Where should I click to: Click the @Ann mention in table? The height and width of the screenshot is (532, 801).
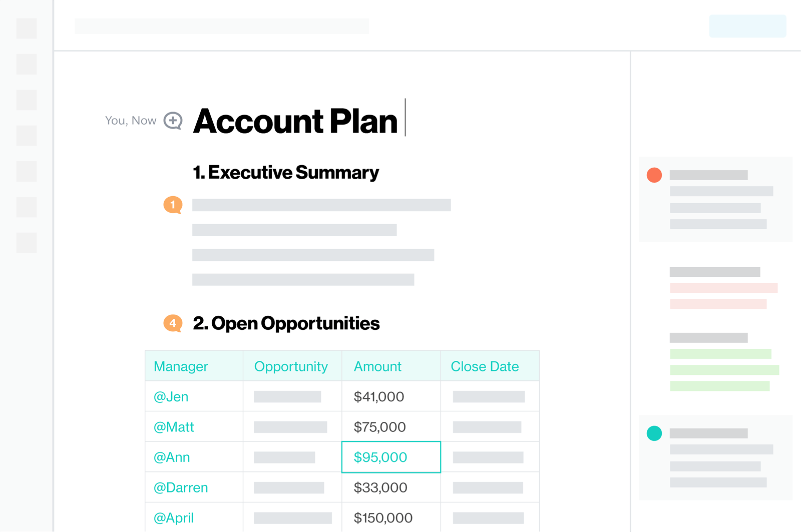(172, 457)
